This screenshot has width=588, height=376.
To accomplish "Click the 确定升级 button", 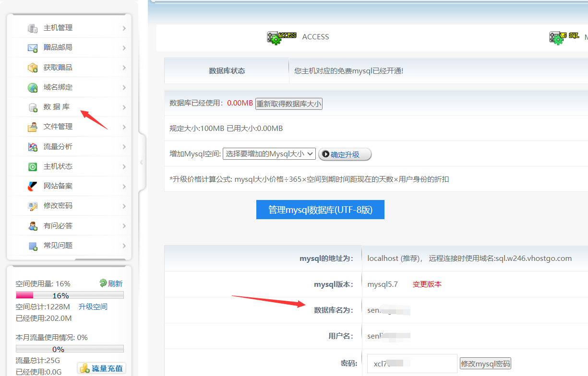I will click(x=345, y=154).
